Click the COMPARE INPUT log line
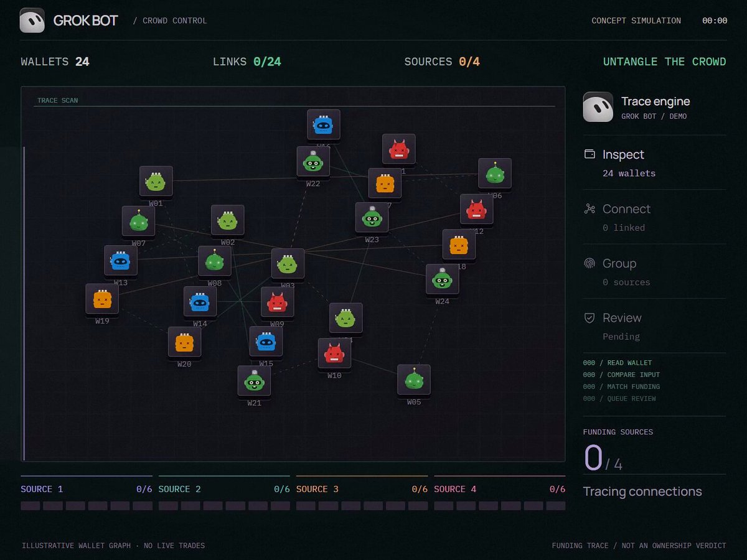747x560 pixels. click(x=621, y=375)
